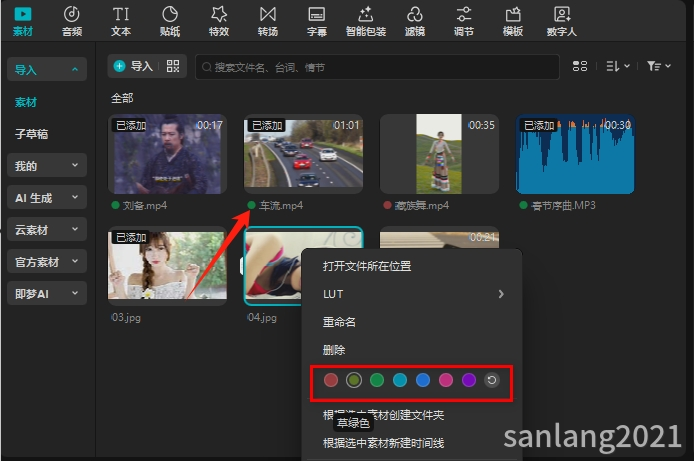Expand the AI 生成 sidebar section
The height and width of the screenshot is (461, 694).
[47, 197]
